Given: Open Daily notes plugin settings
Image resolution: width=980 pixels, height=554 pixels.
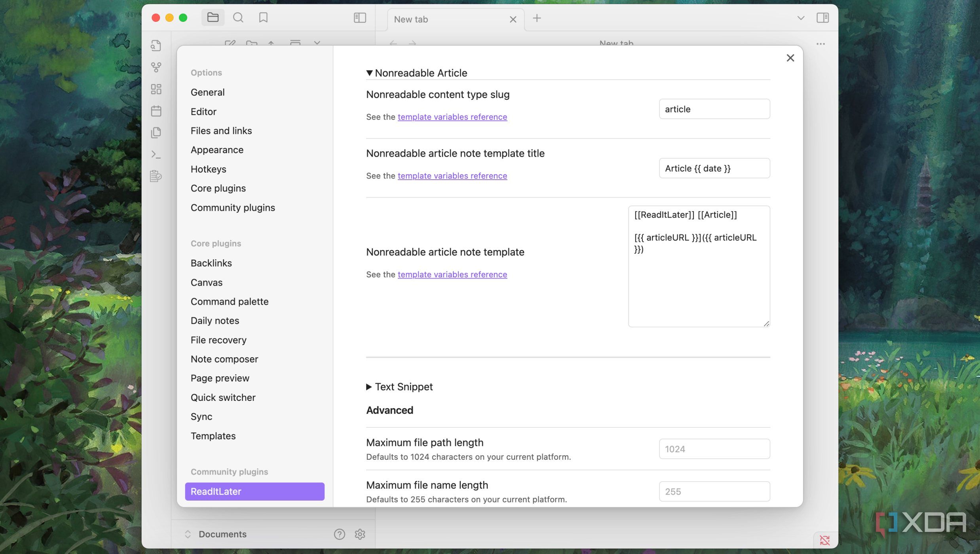Looking at the screenshot, I should pyautogui.click(x=215, y=321).
